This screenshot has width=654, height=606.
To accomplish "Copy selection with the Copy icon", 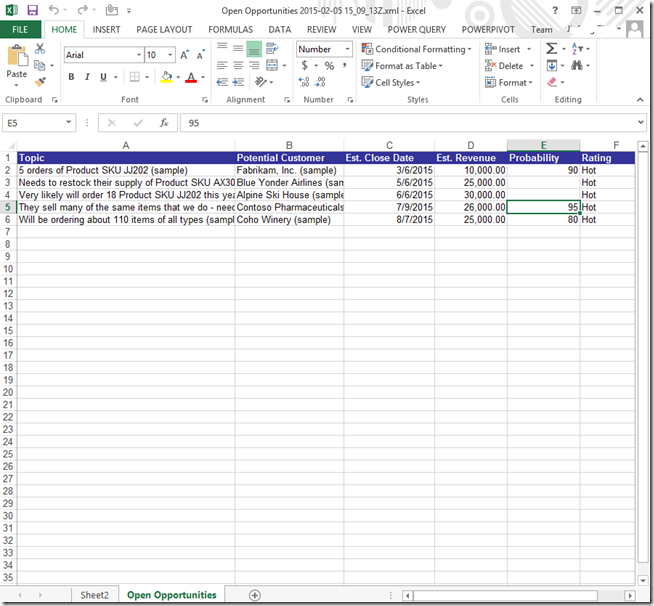I will (40, 65).
